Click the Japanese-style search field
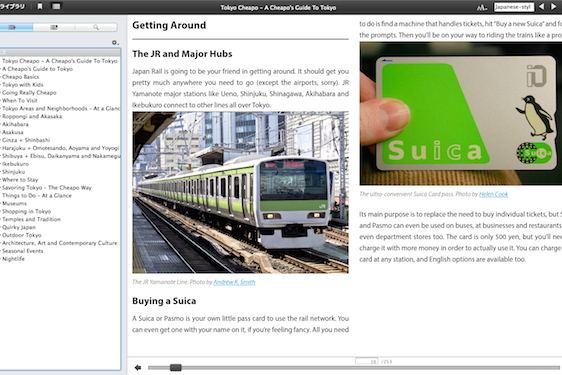Viewport: 562px width, 375px height. (x=514, y=7)
